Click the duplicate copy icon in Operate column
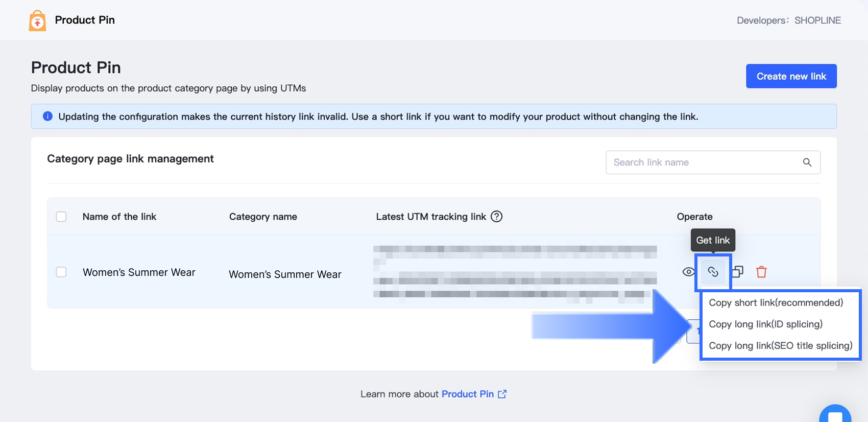 737,272
